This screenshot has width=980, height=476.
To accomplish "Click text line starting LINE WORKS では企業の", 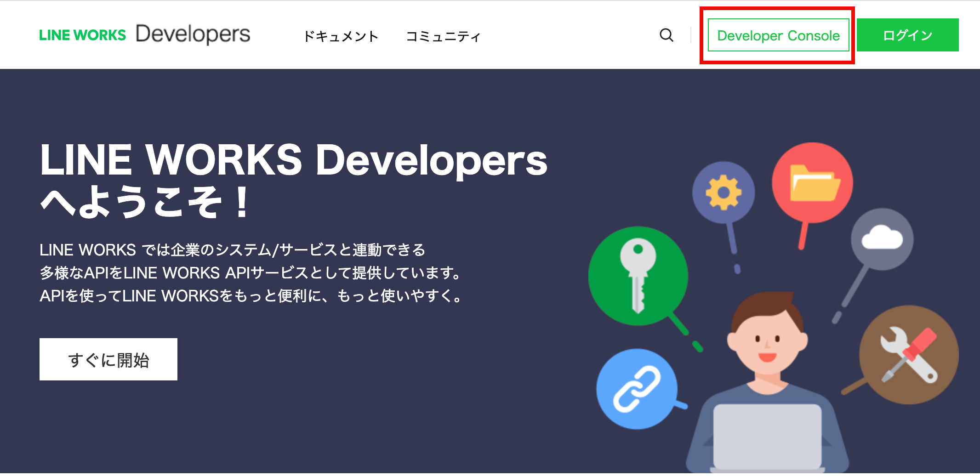I will click(233, 250).
